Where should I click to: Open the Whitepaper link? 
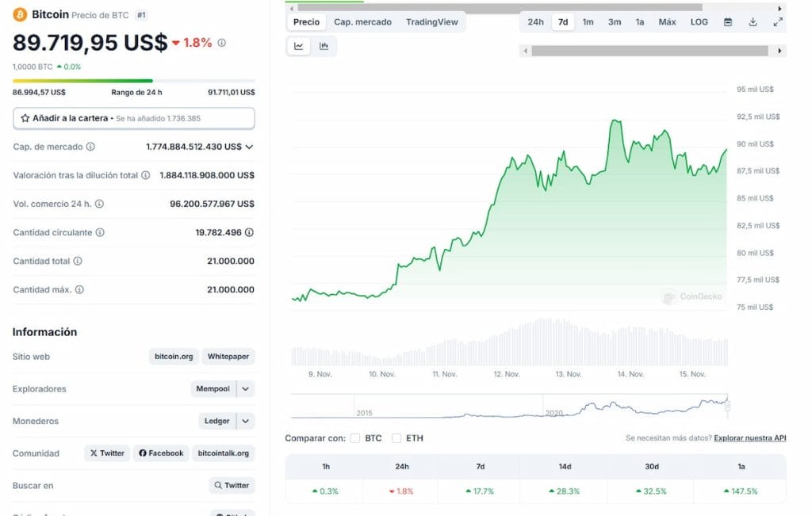click(x=228, y=357)
